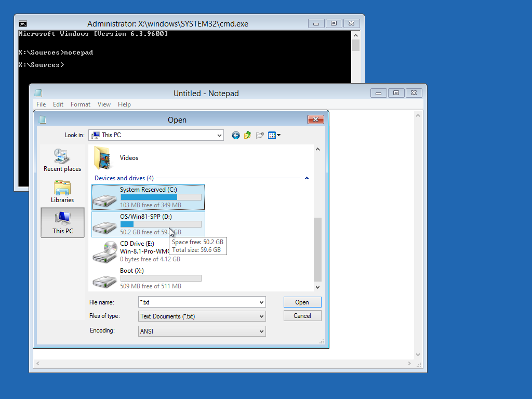Click '103 MB free of 349 MB' text
This screenshot has height=399, width=532.
[x=151, y=205]
